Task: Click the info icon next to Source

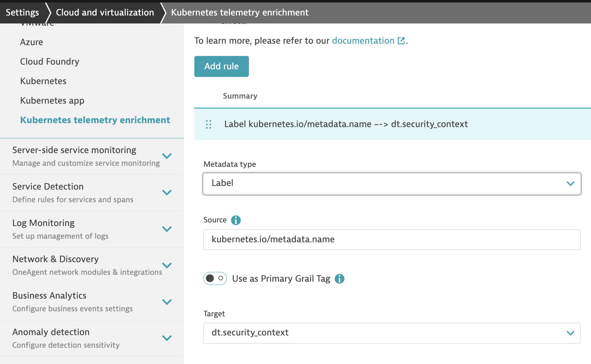Action: (236, 220)
